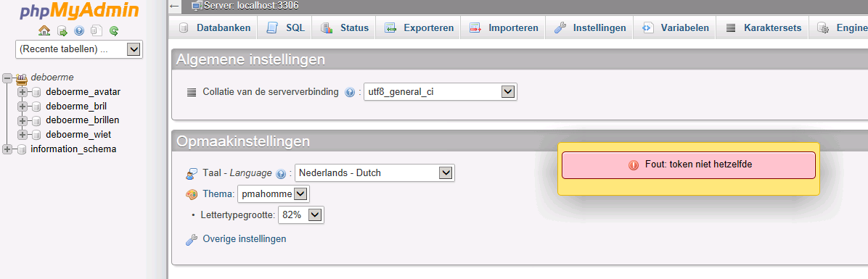
Task: Open the Exporteren tab
Action: [x=419, y=28]
